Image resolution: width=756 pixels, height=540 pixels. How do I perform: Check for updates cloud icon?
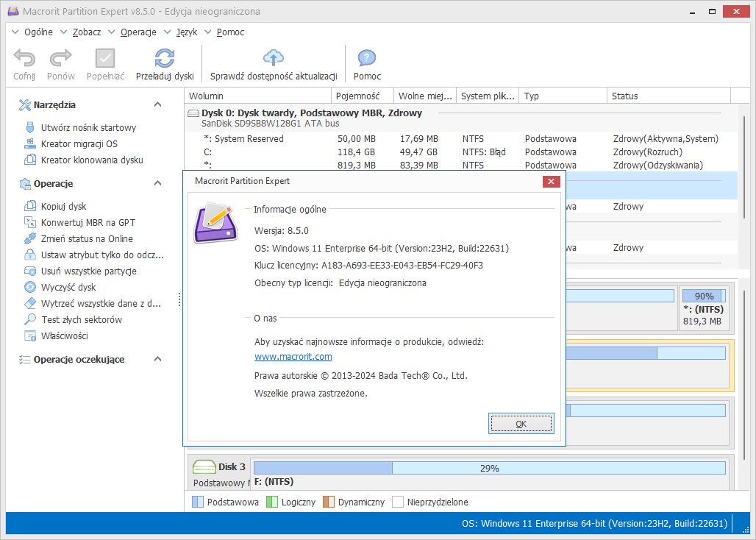pos(274,58)
